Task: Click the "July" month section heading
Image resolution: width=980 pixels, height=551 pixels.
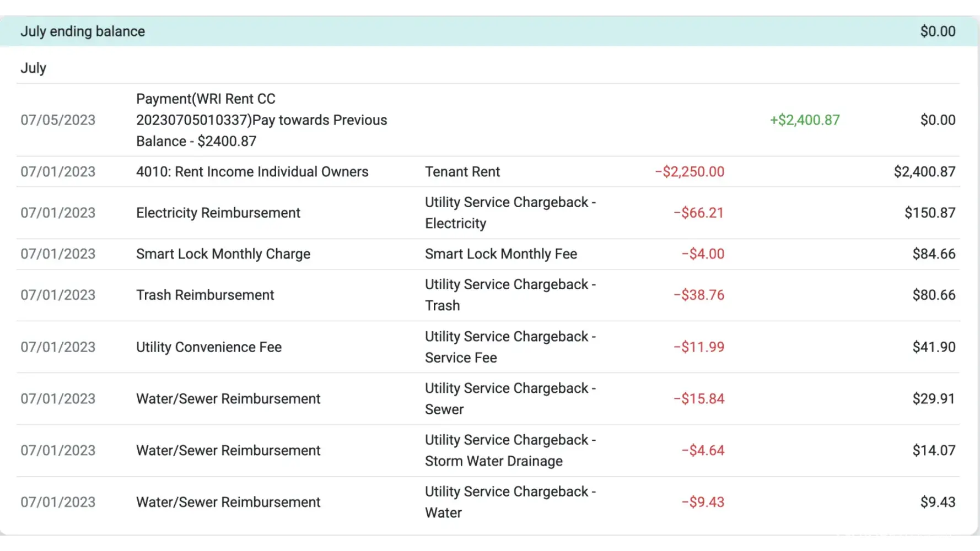Action: [33, 68]
